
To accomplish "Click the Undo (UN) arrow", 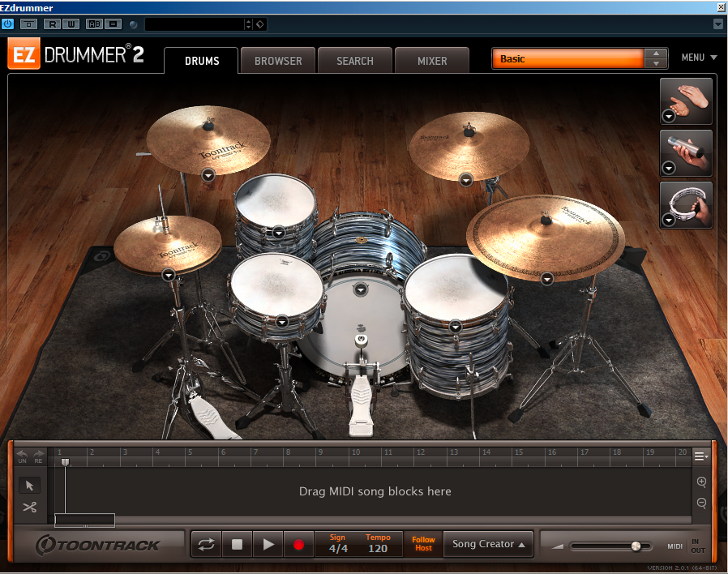I will [22, 456].
